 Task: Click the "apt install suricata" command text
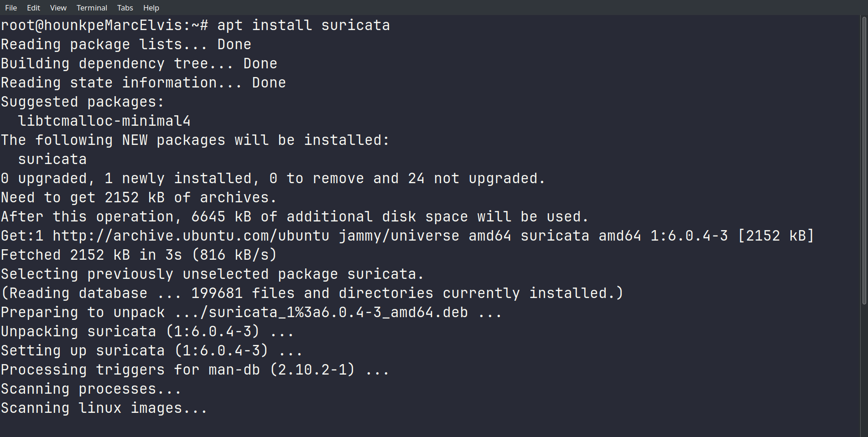pyautogui.click(x=303, y=26)
